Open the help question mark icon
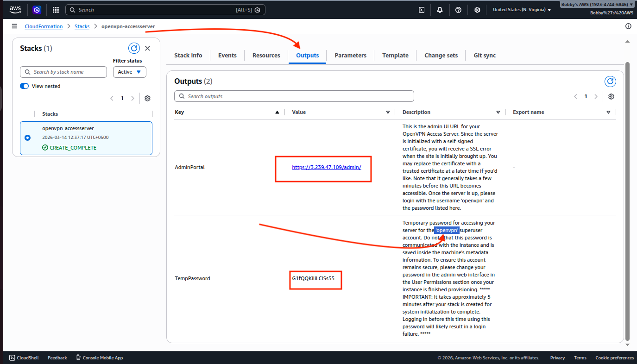The width and height of the screenshot is (637, 364). [458, 10]
